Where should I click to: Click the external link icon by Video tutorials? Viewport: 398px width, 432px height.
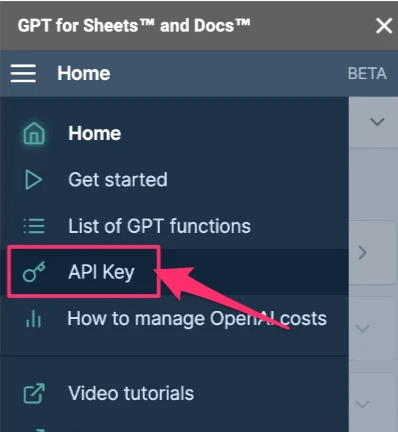pos(34,393)
